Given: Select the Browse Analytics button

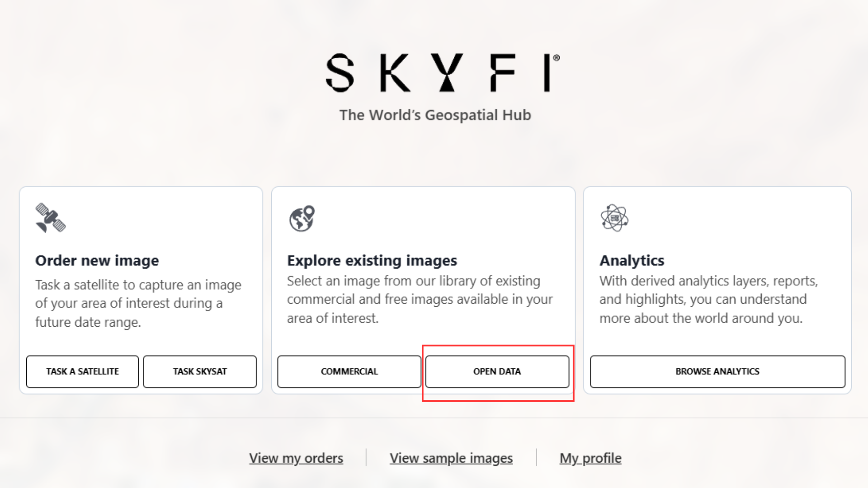Looking at the screenshot, I should tap(717, 371).
